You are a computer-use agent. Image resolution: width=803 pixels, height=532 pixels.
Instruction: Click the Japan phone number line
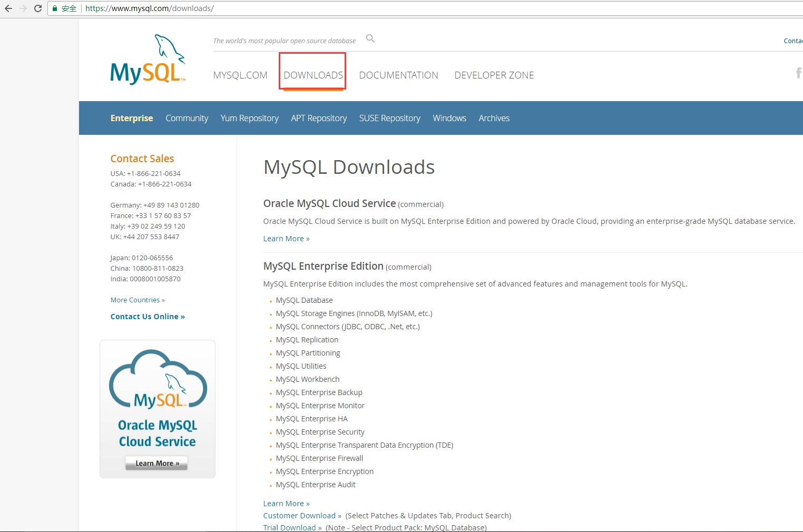click(142, 258)
